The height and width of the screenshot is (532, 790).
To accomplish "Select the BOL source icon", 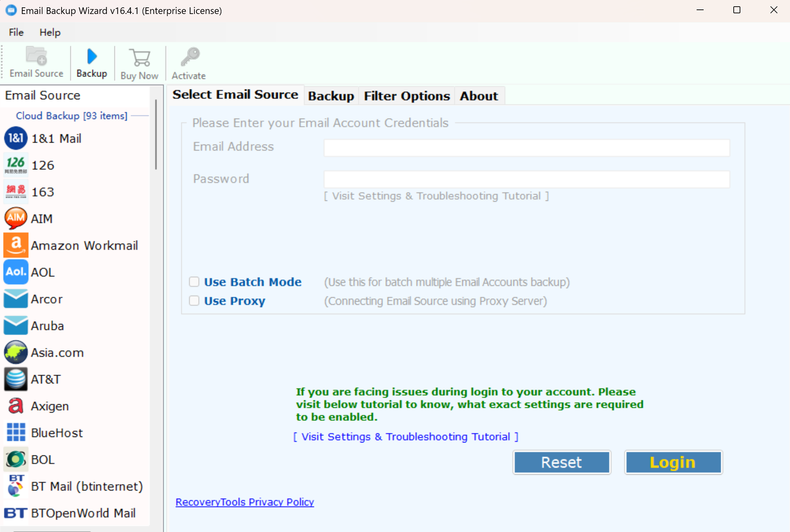I will click(16, 459).
